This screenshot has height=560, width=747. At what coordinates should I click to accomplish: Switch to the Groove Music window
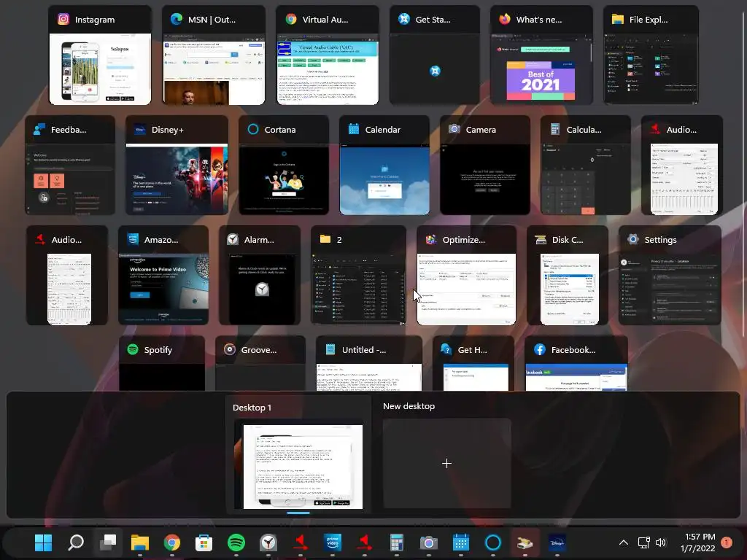[260, 363]
